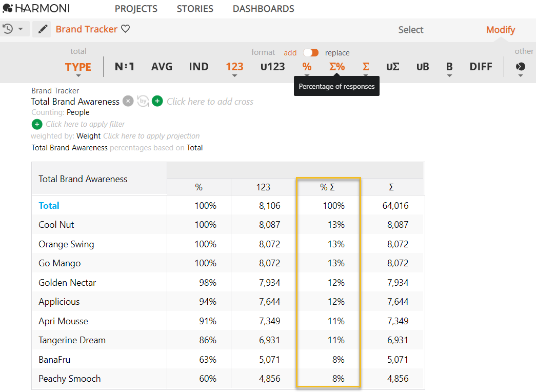Screen dimensions: 536x392
Task: Select the Orange Swing row
Action: (66, 244)
